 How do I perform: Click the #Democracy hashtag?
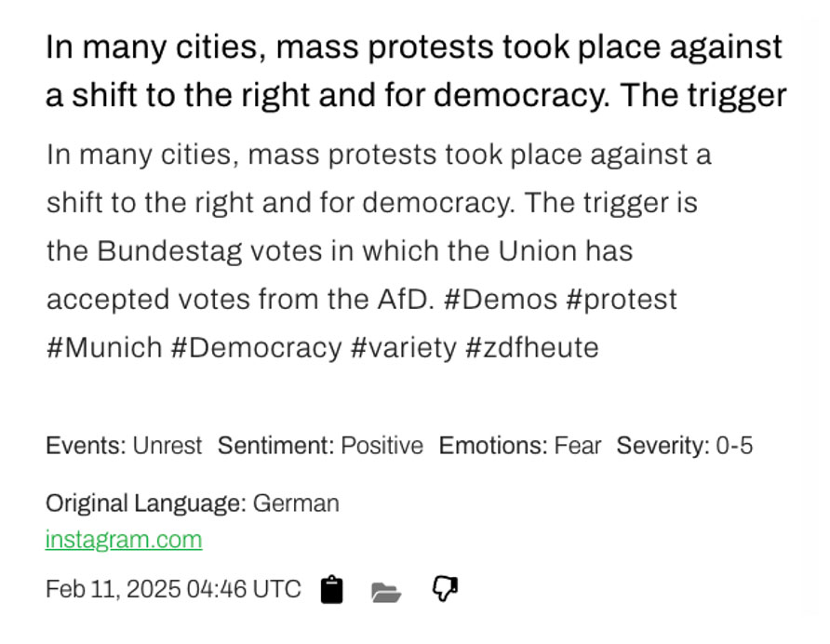(256, 349)
